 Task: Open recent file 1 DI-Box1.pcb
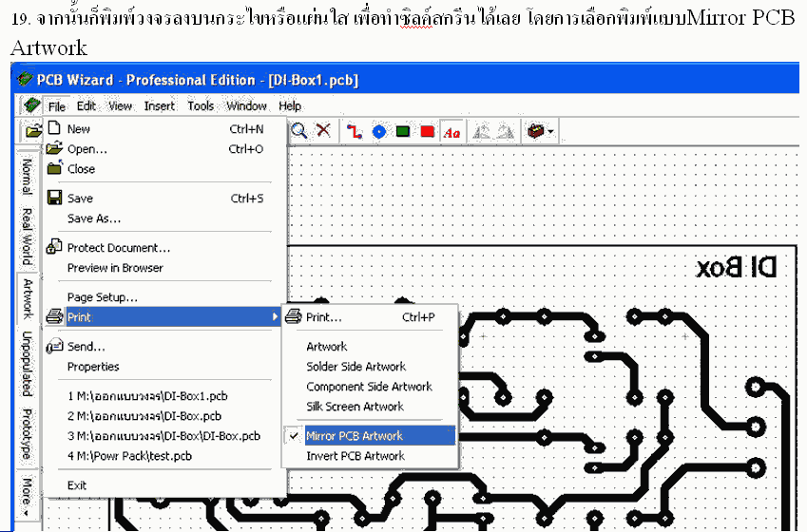[164, 395]
